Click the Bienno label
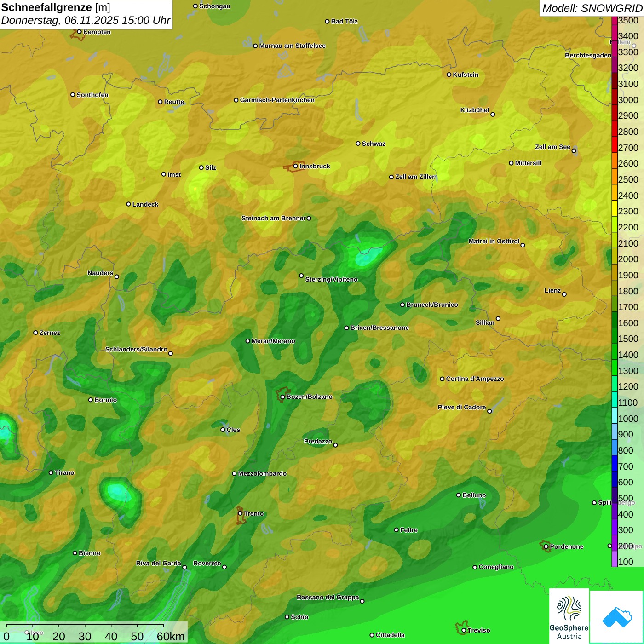This screenshot has height=644, width=644. click(90, 553)
